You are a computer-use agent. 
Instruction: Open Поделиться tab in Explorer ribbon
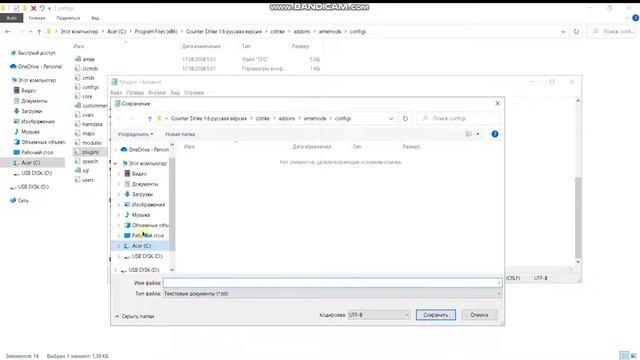[68, 18]
